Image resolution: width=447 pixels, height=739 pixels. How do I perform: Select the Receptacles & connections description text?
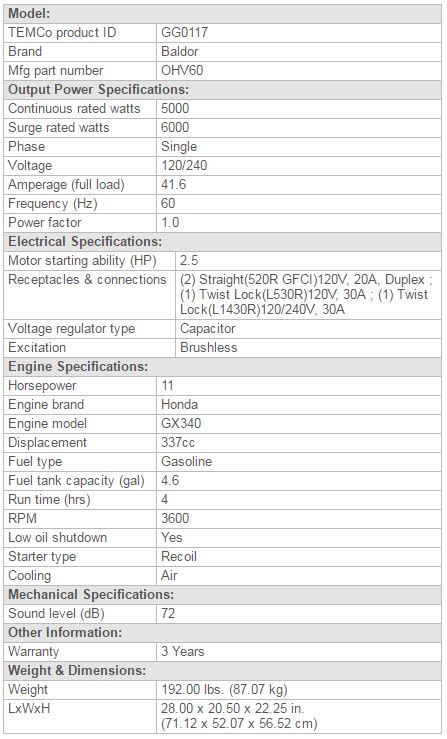(305, 295)
